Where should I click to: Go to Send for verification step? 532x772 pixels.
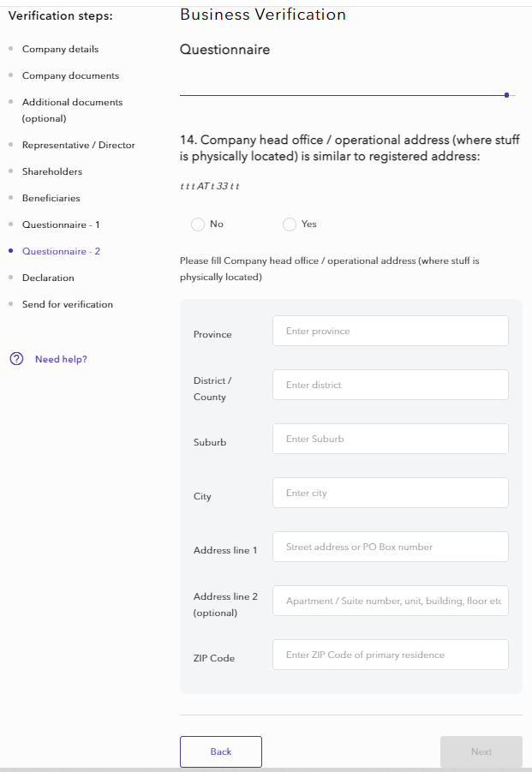[67, 305]
